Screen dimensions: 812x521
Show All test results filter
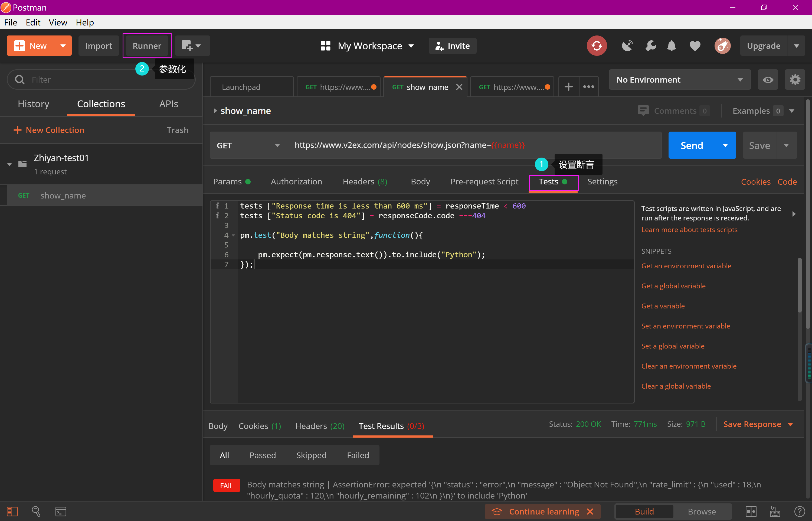224,455
